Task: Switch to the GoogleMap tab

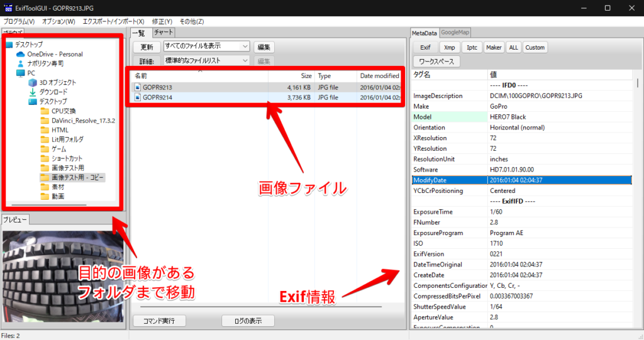Action: click(455, 33)
